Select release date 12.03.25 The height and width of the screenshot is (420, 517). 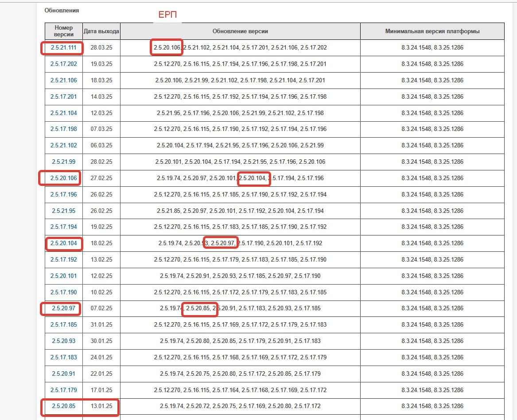tap(101, 113)
